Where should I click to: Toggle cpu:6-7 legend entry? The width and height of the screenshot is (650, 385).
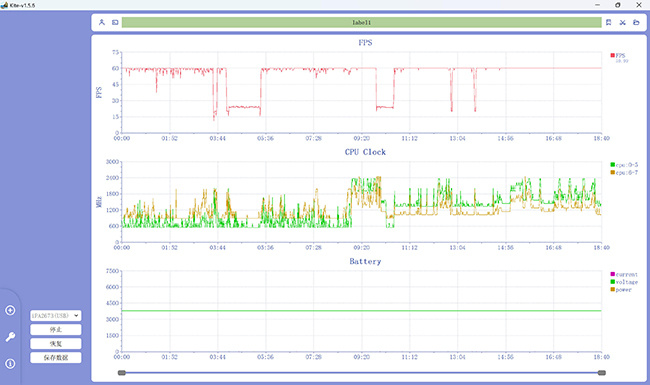pos(624,172)
